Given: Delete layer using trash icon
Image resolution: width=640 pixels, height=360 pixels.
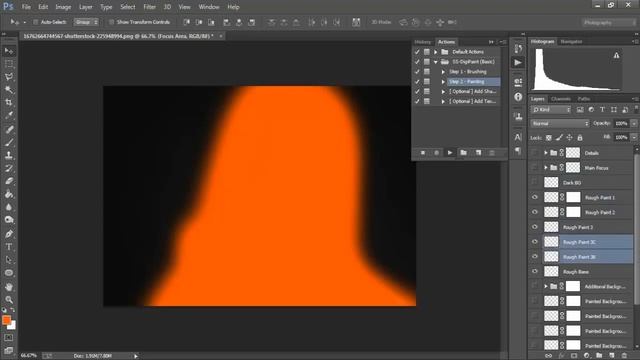Looking at the screenshot, I should pyautogui.click(x=624, y=356).
